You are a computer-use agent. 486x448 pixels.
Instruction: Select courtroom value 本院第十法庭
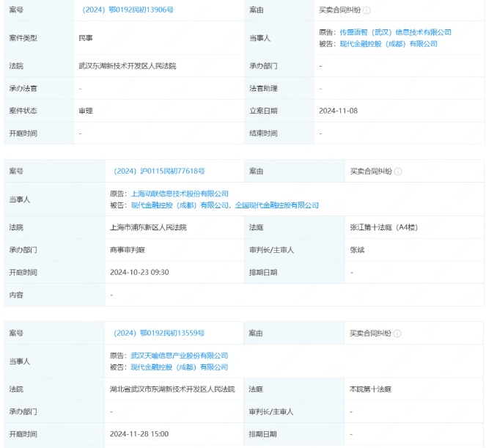point(370,389)
